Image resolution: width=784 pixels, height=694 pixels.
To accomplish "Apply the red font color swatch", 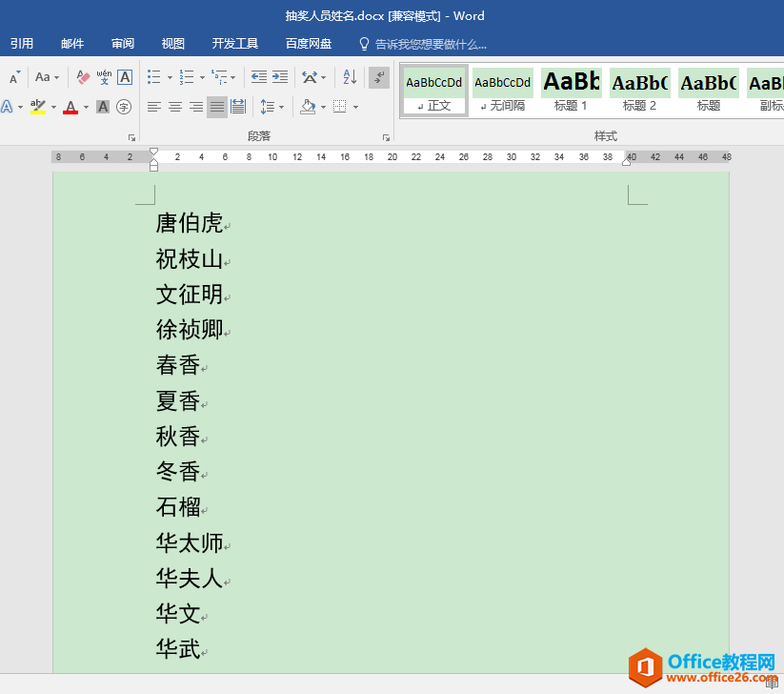I will pos(70,107).
